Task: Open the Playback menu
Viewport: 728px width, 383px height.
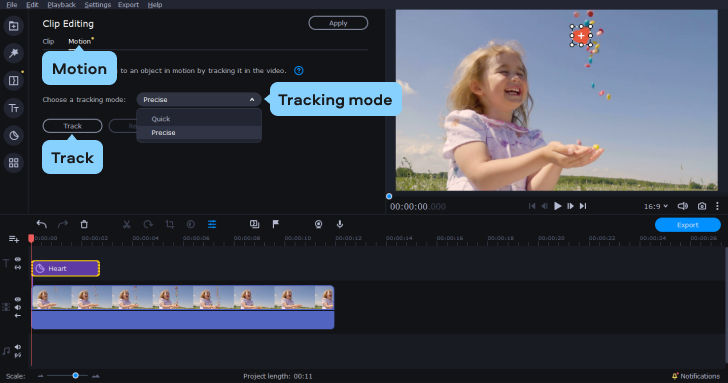Action: pyautogui.click(x=61, y=5)
